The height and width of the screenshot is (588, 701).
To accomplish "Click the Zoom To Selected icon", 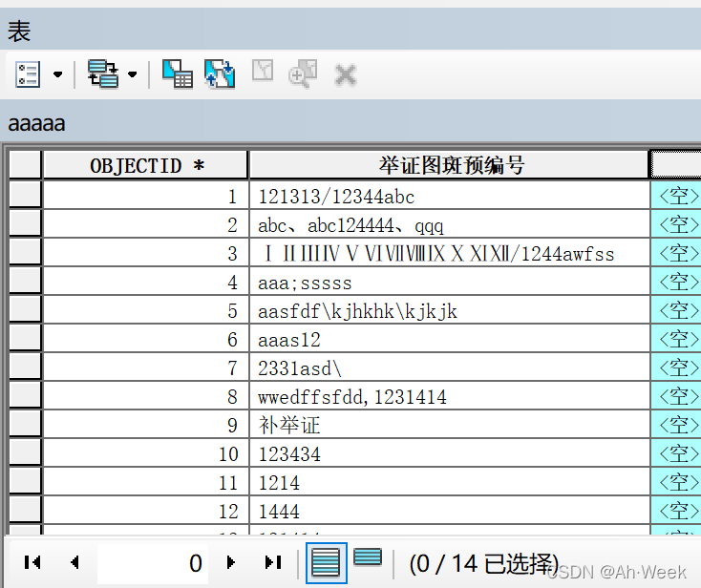I will tap(303, 73).
